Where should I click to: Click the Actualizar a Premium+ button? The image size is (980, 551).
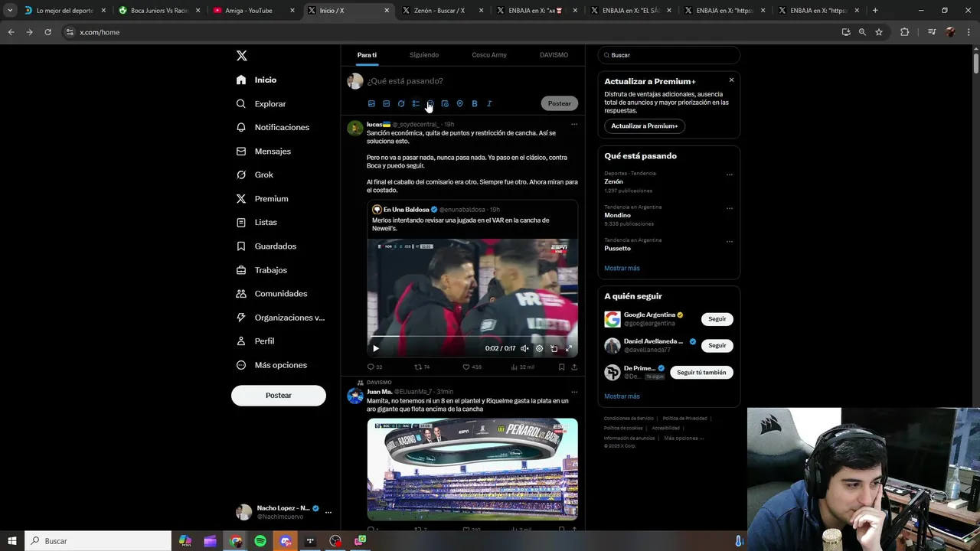[x=645, y=126]
